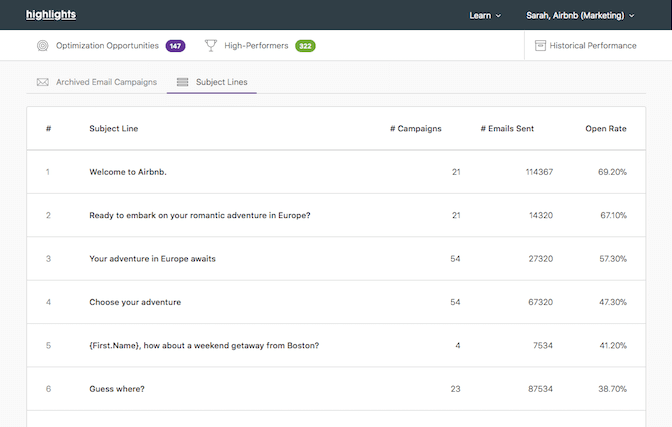Open the Historical Performance view
Viewport: 672px width, 427px height.
click(592, 46)
